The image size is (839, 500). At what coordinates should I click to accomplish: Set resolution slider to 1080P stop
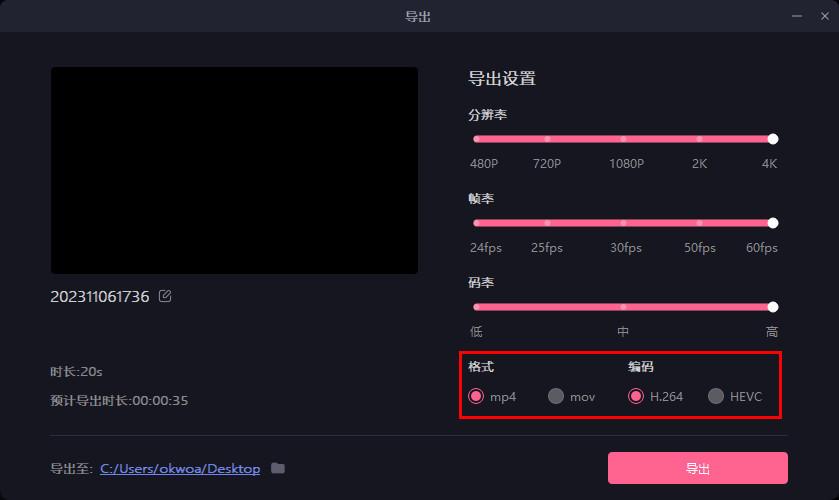(x=623, y=139)
